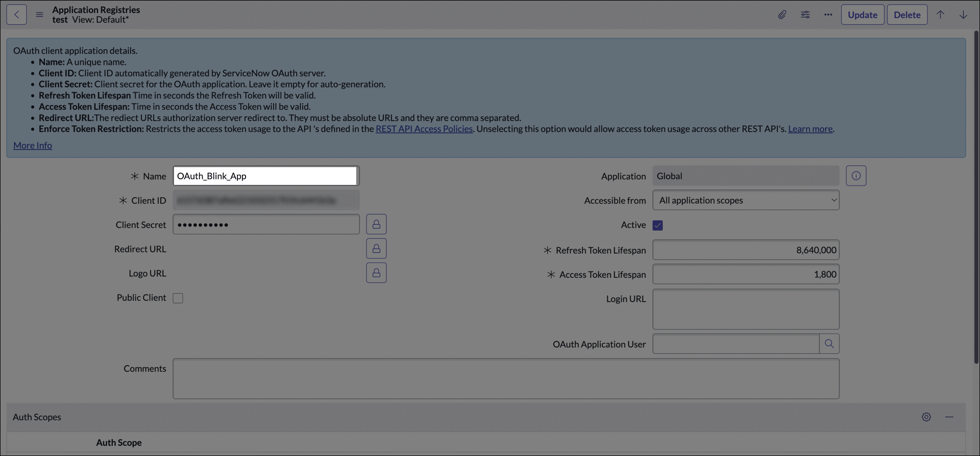Go to previous record with up arrow

click(940, 15)
